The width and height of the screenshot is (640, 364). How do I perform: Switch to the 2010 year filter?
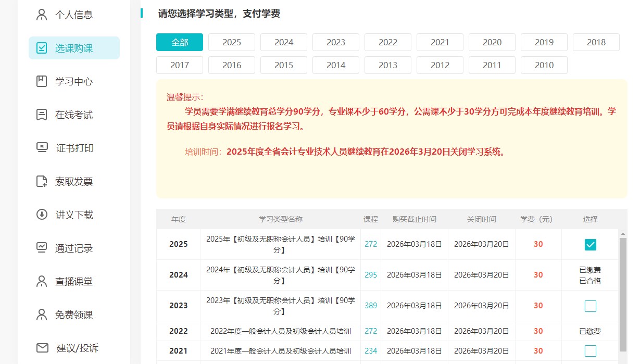tap(544, 65)
